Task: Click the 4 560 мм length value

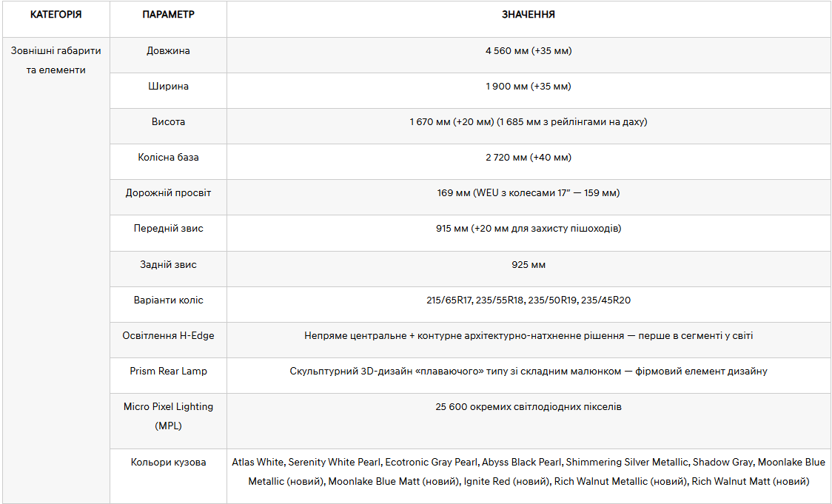Action: click(x=529, y=51)
